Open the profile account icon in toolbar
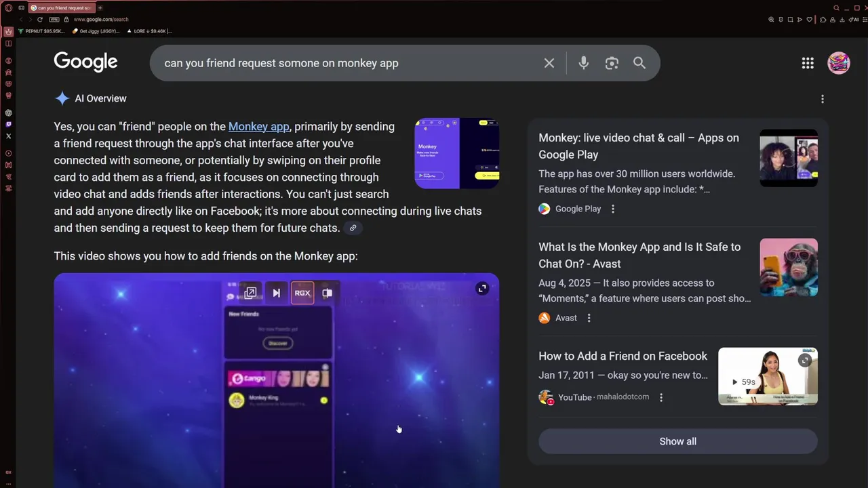Viewport: 868px width, 488px height. click(x=833, y=20)
